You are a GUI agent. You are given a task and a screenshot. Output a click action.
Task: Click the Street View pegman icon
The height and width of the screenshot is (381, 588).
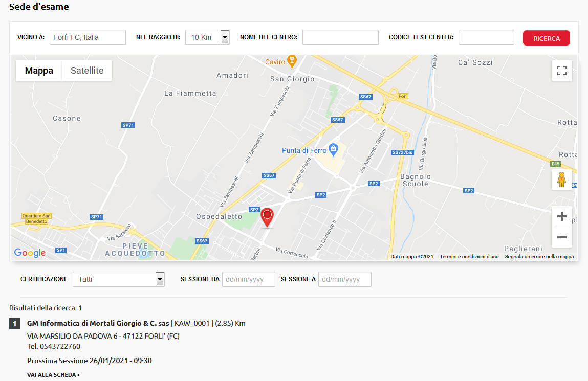click(x=562, y=180)
